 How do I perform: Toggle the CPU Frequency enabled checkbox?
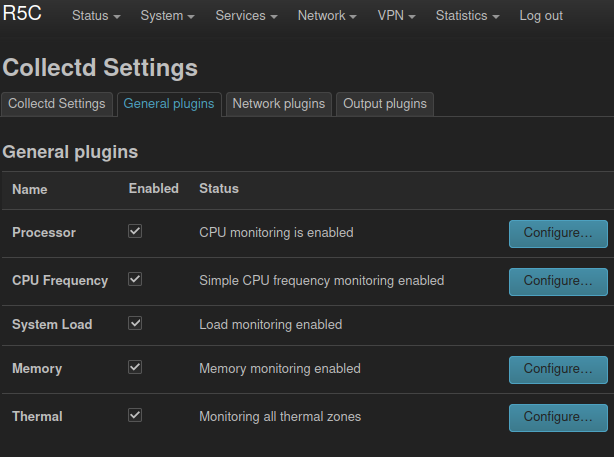(x=135, y=279)
